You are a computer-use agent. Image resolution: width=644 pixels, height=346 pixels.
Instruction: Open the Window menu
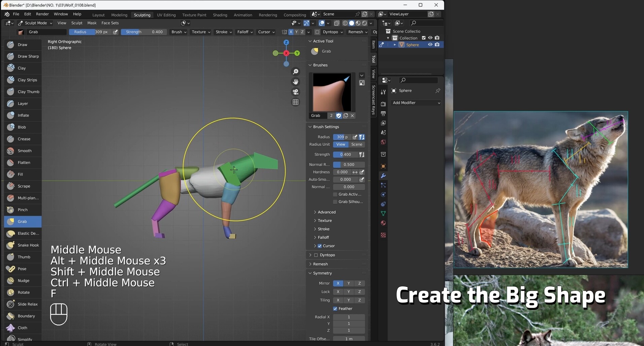pyautogui.click(x=61, y=14)
